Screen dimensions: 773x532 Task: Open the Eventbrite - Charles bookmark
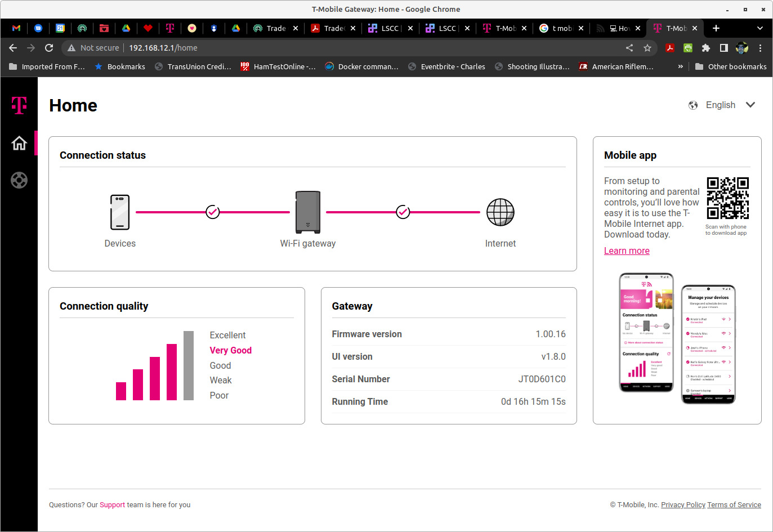(446, 66)
